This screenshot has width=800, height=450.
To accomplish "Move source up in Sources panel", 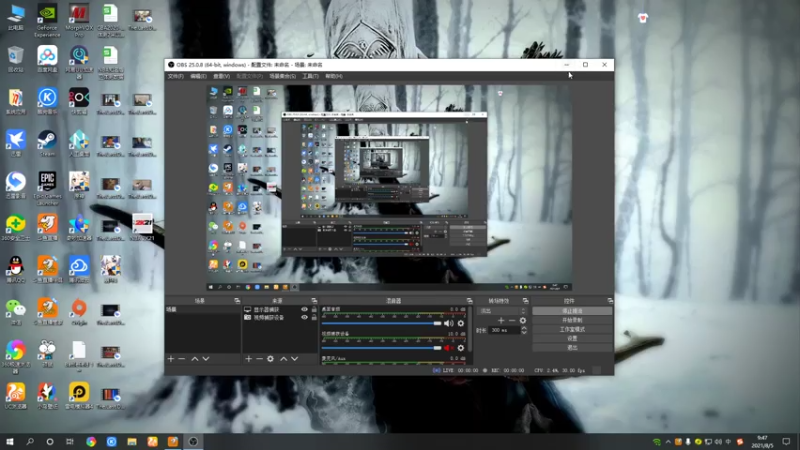I will [284, 359].
